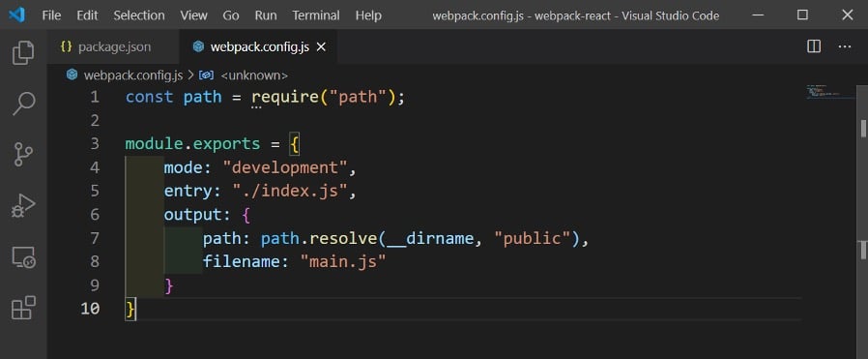Click line number 1 in gutter
Viewport: 868px width, 359px height.
pyautogui.click(x=94, y=98)
